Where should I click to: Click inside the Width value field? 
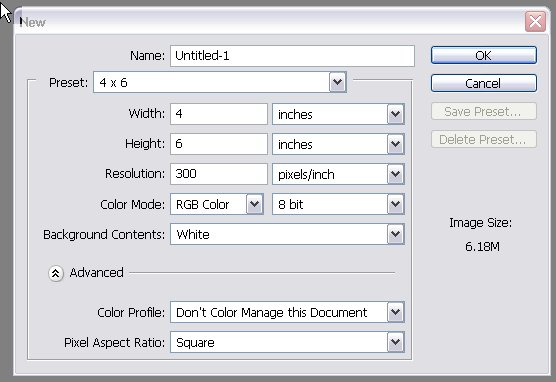pyautogui.click(x=219, y=114)
